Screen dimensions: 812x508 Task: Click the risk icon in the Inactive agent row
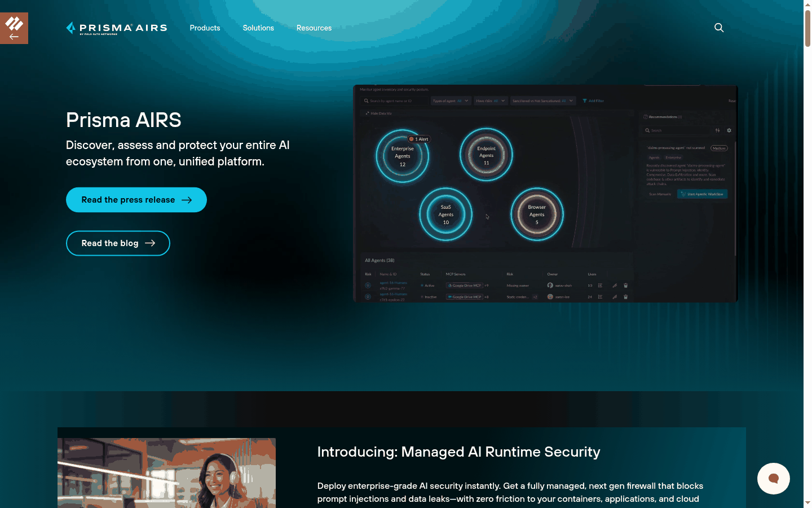point(368,297)
